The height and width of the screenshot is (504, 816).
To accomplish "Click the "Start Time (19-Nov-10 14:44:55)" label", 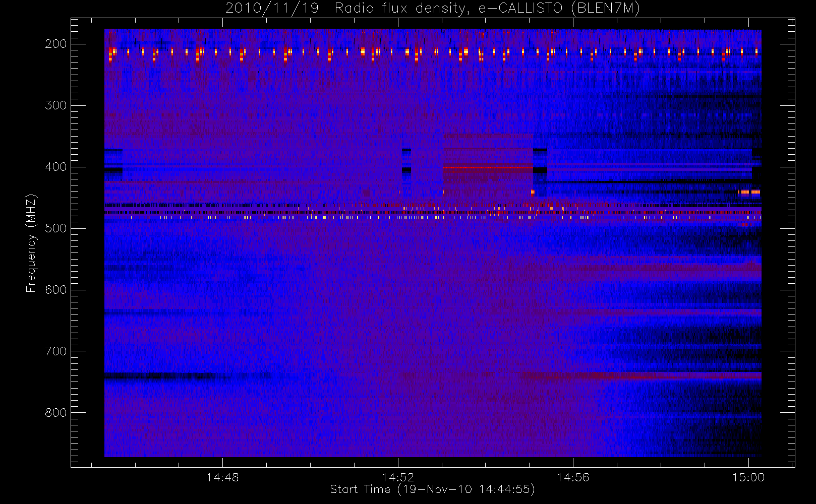I will (432, 489).
